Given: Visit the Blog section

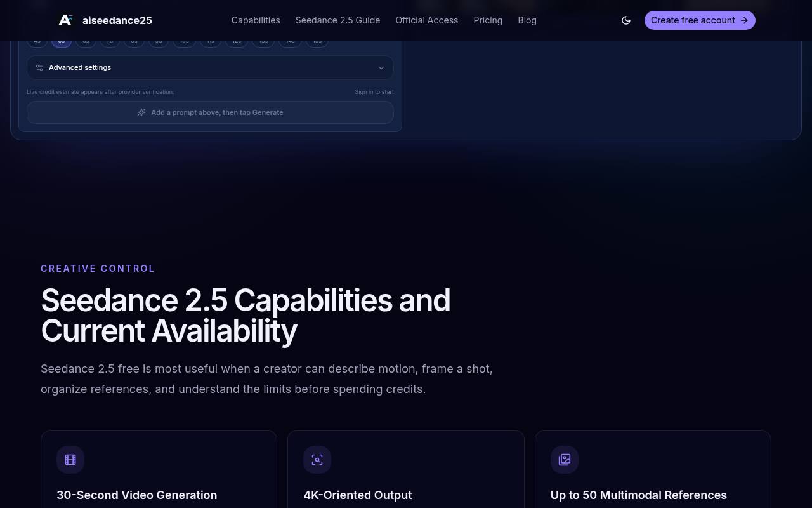Looking at the screenshot, I should pyautogui.click(x=527, y=20).
